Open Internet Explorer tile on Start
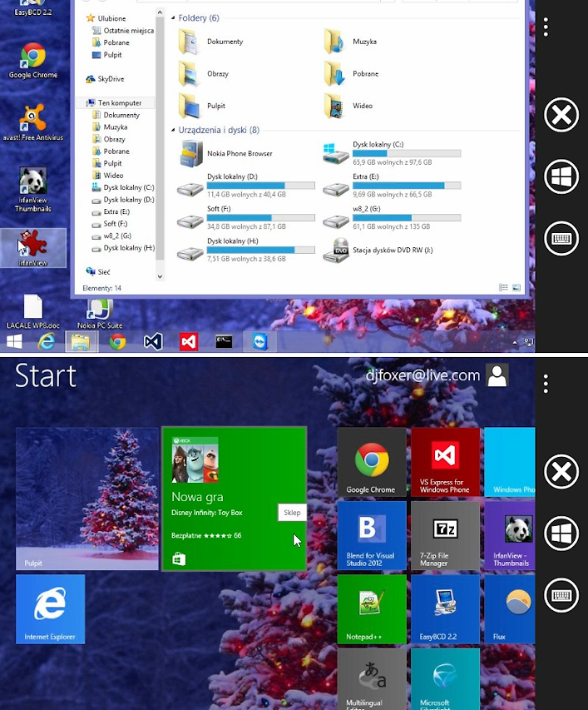The width and height of the screenshot is (588, 710). tap(50, 609)
